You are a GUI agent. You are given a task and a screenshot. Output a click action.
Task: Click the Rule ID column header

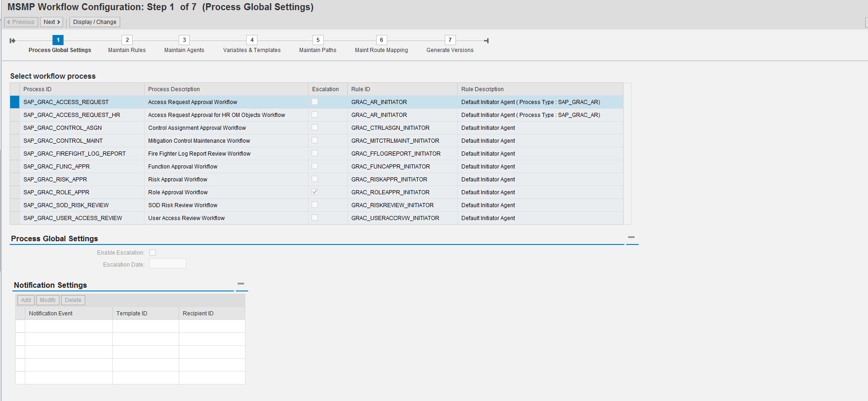402,89
